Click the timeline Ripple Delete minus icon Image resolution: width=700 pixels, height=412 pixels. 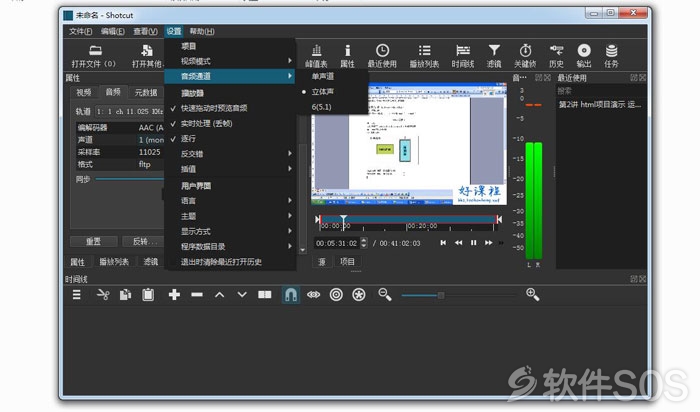197,295
